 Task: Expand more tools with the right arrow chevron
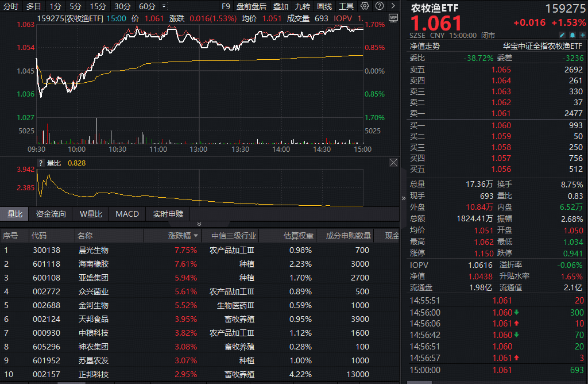[392, 6]
